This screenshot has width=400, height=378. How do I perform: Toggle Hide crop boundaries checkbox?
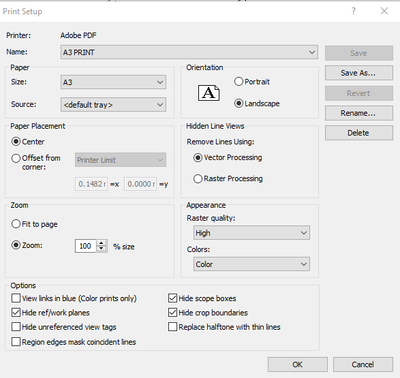coord(172,312)
